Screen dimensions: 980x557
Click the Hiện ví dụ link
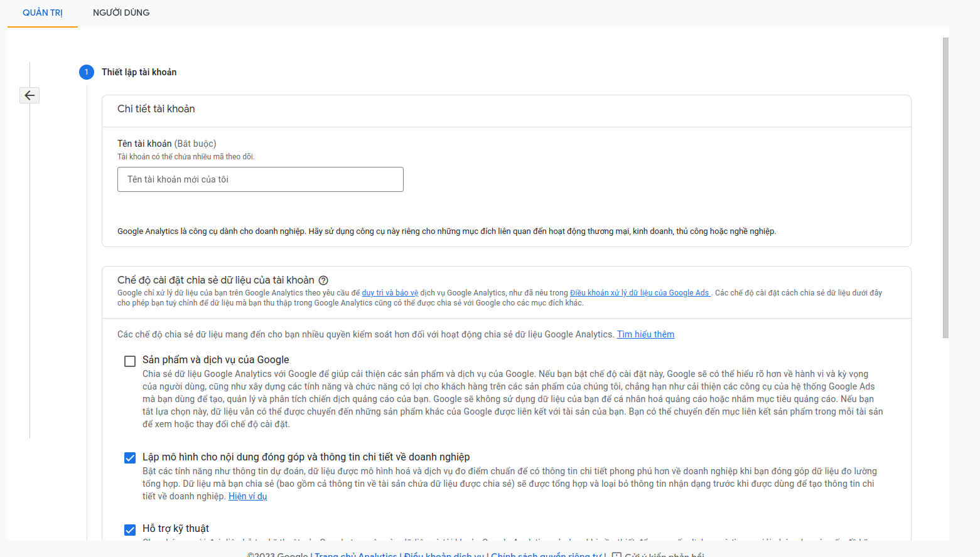pyautogui.click(x=248, y=496)
